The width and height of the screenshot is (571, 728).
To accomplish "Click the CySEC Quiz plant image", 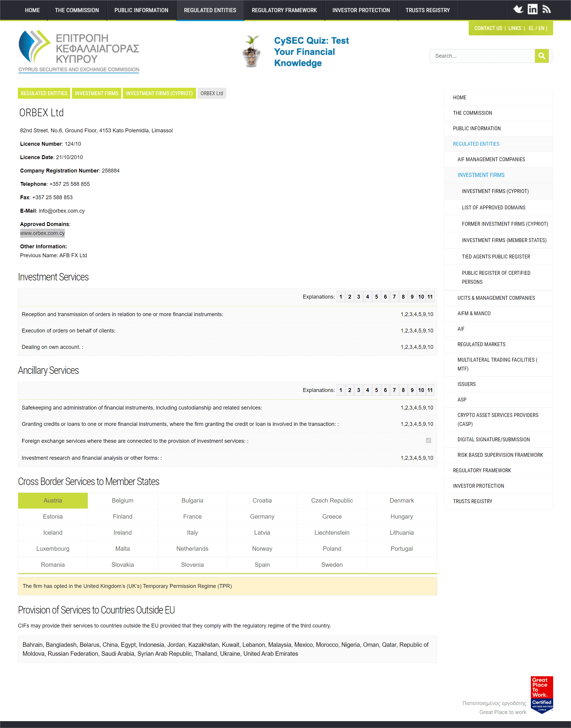I will click(251, 51).
